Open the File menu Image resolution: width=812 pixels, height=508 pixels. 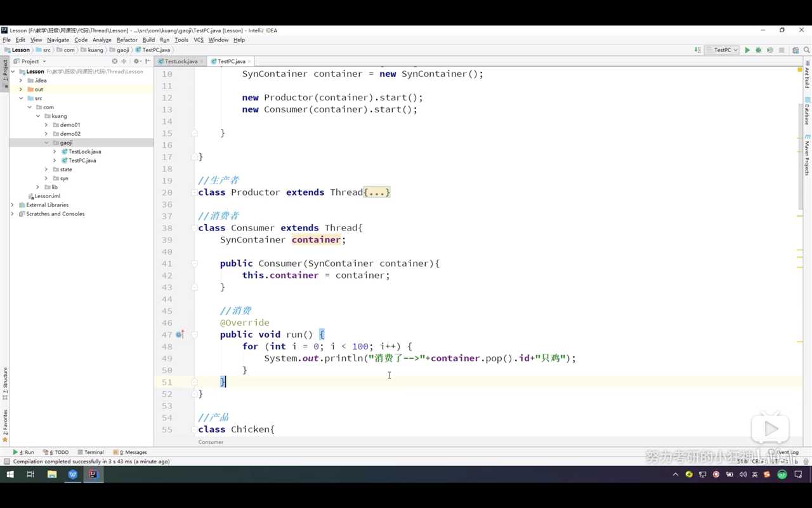(x=6, y=40)
